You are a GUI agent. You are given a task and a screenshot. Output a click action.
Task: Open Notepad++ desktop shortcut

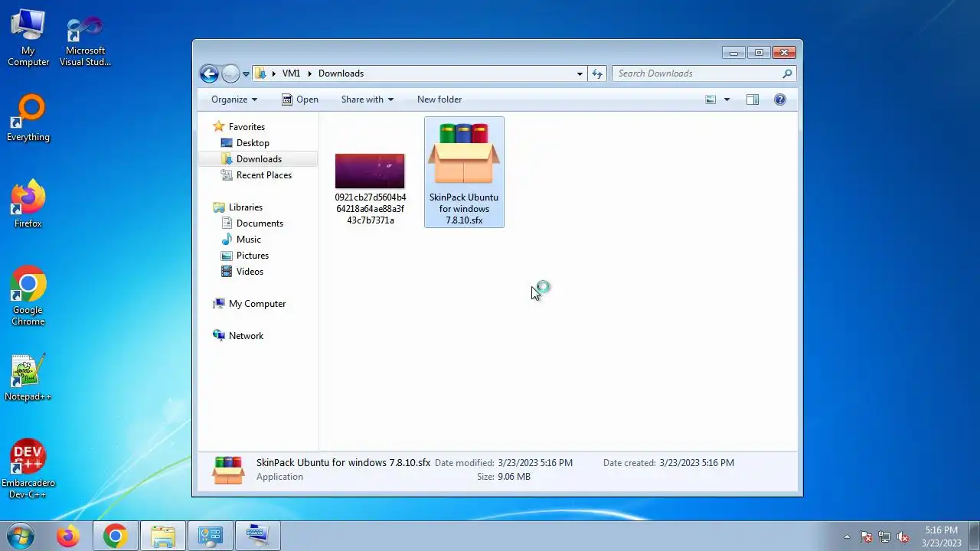click(28, 378)
